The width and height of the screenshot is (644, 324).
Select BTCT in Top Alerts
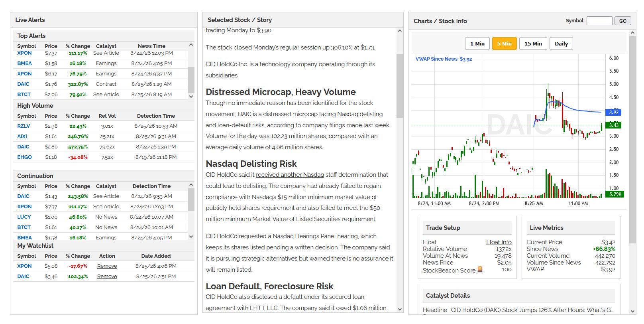click(24, 94)
